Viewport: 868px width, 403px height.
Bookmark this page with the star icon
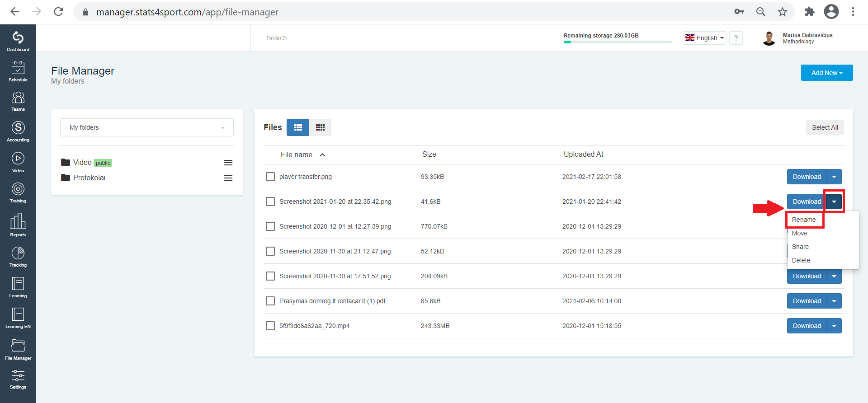(783, 12)
